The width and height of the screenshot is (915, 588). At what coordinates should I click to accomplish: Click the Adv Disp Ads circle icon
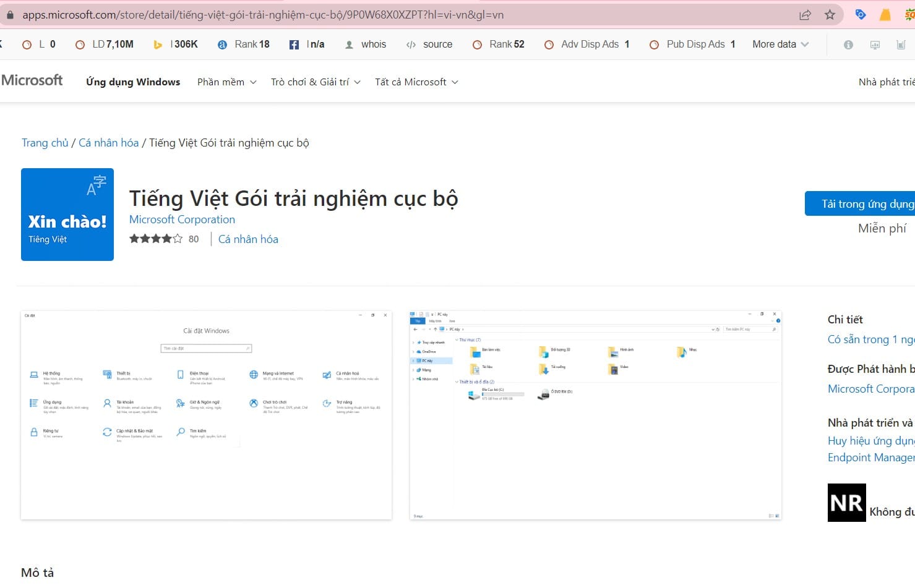[549, 45]
